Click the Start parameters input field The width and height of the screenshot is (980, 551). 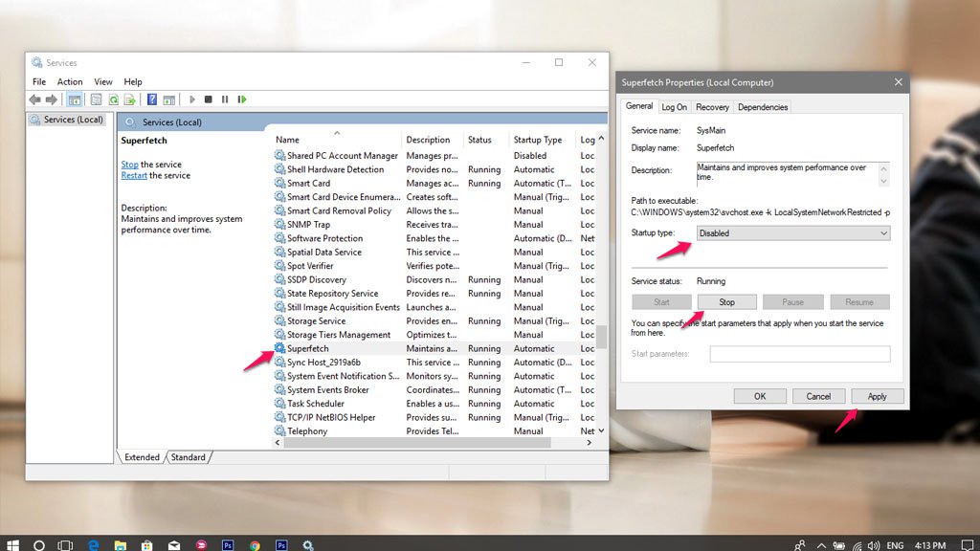click(x=799, y=354)
